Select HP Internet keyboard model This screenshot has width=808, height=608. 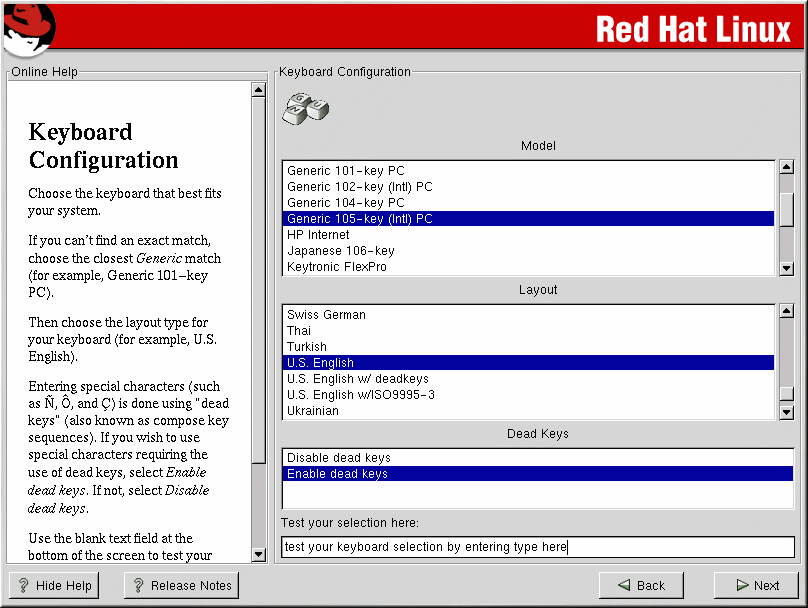(x=318, y=235)
